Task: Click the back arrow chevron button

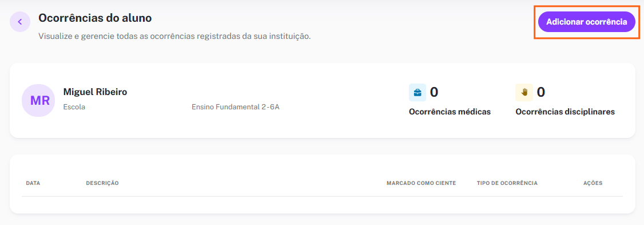Action: [19, 22]
